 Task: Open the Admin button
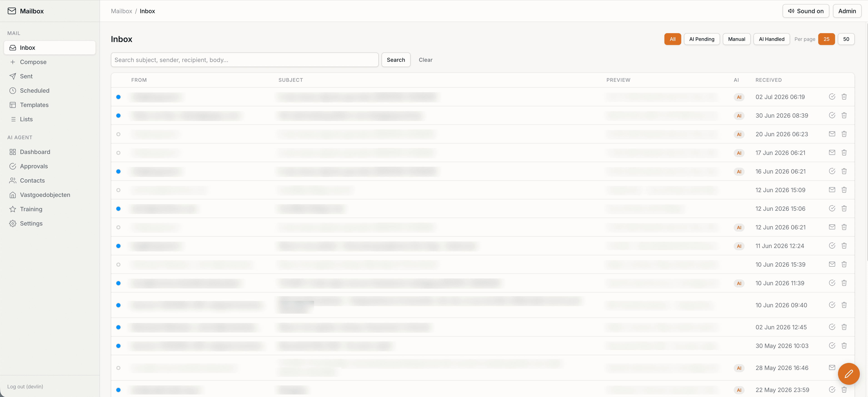847,11
